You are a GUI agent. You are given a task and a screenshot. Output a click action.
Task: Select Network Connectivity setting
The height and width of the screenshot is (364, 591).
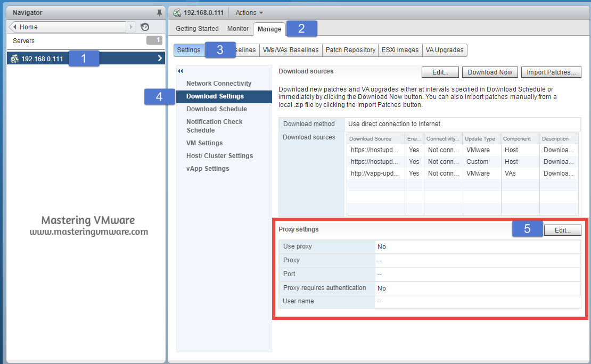click(x=219, y=83)
